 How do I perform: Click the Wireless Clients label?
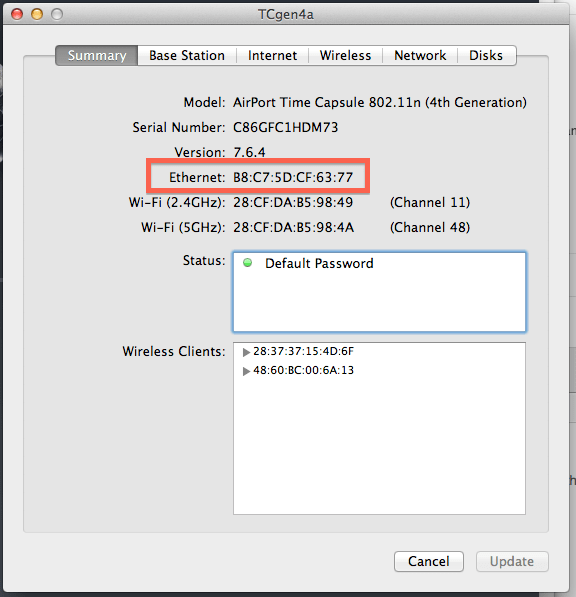[x=174, y=351]
